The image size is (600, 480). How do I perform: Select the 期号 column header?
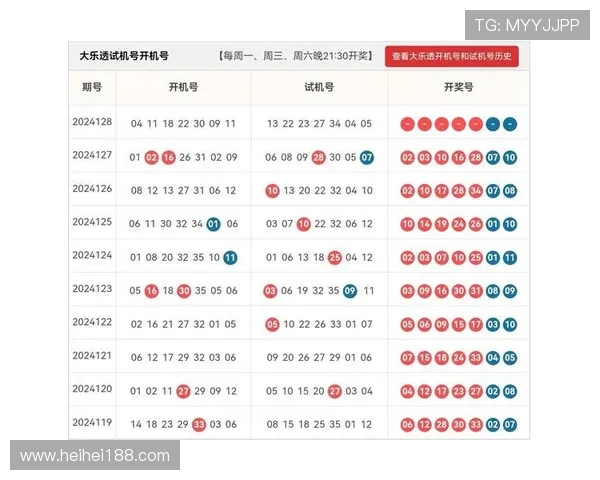[x=92, y=87]
